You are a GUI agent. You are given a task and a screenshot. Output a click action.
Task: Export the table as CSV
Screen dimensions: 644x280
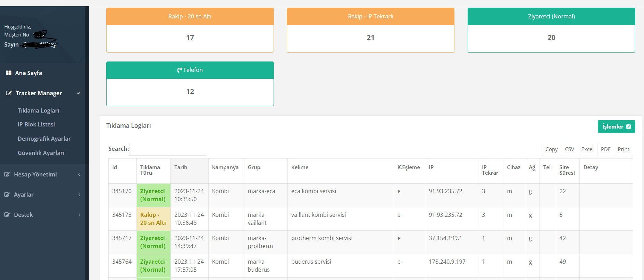(569, 149)
